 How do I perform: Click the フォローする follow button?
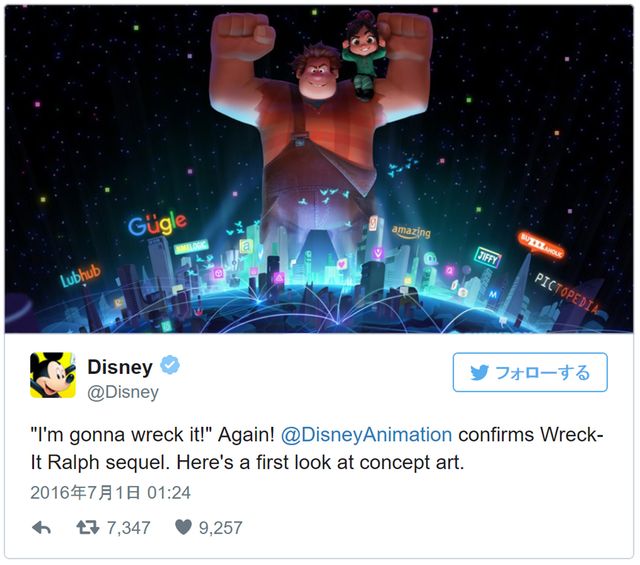[530, 372]
